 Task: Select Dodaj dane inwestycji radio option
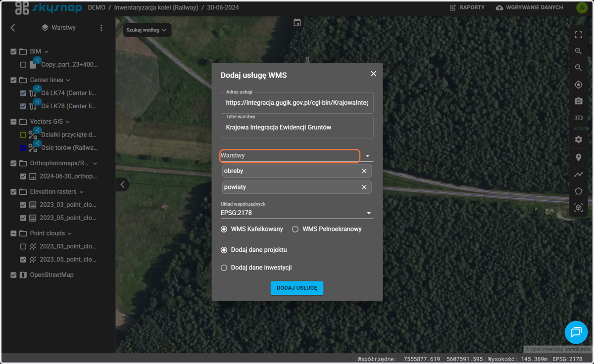(224, 268)
